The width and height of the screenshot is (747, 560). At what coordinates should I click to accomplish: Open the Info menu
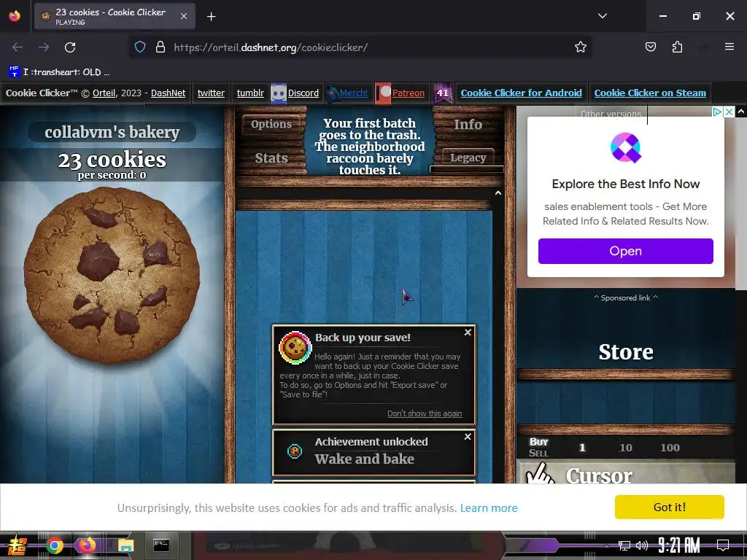(468, 124)
